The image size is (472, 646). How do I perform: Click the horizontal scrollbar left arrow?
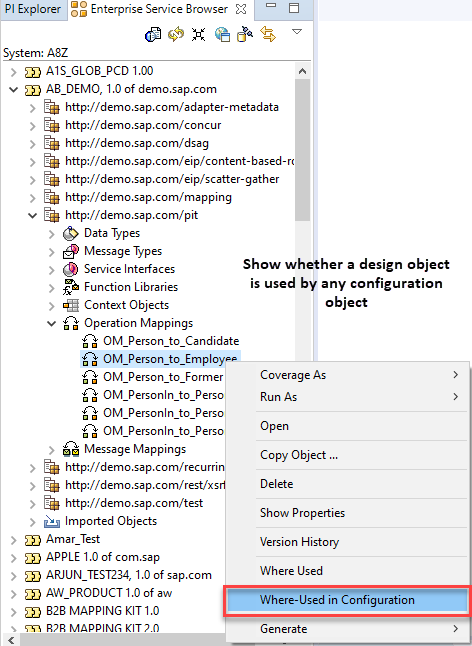point(9,641)
